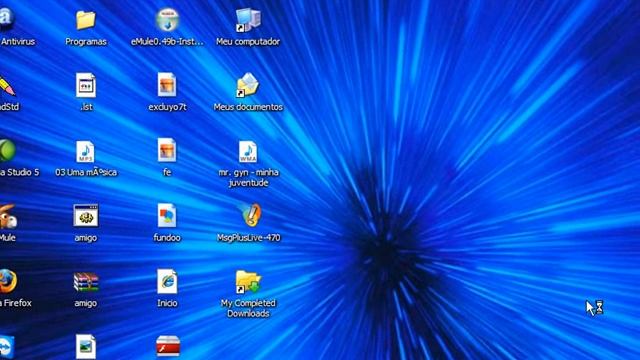This screenshot has height=360, width=640.
Task: Open the Programas folder icon
Action: (86, 20)
